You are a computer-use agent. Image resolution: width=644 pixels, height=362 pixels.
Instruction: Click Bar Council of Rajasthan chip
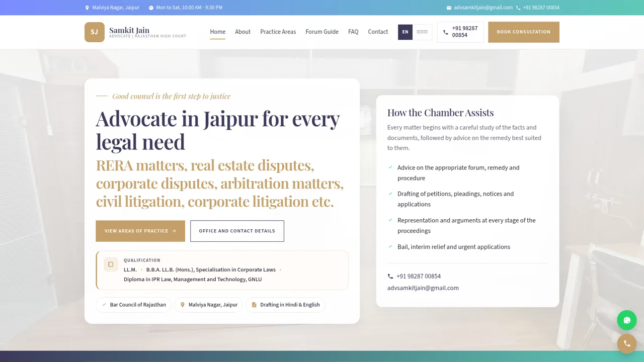tap(133, 305)
